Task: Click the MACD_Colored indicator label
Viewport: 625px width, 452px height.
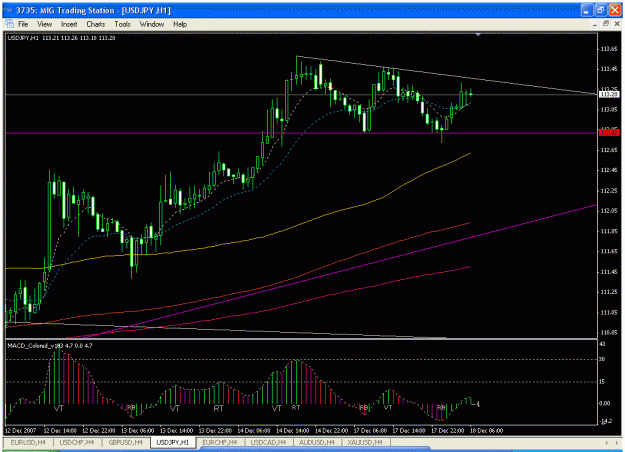Action: click(50, 346)
